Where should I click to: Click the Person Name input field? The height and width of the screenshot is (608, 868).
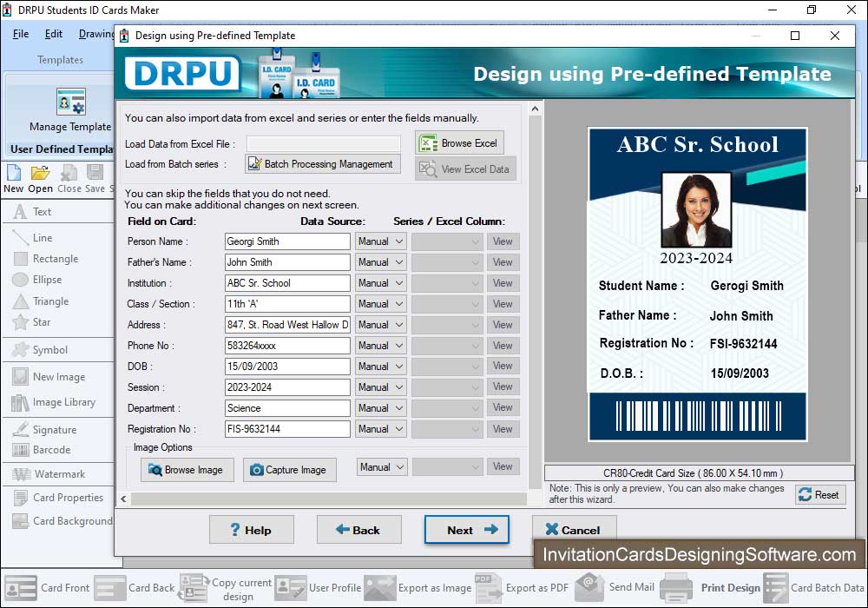[x=287, y=241]
